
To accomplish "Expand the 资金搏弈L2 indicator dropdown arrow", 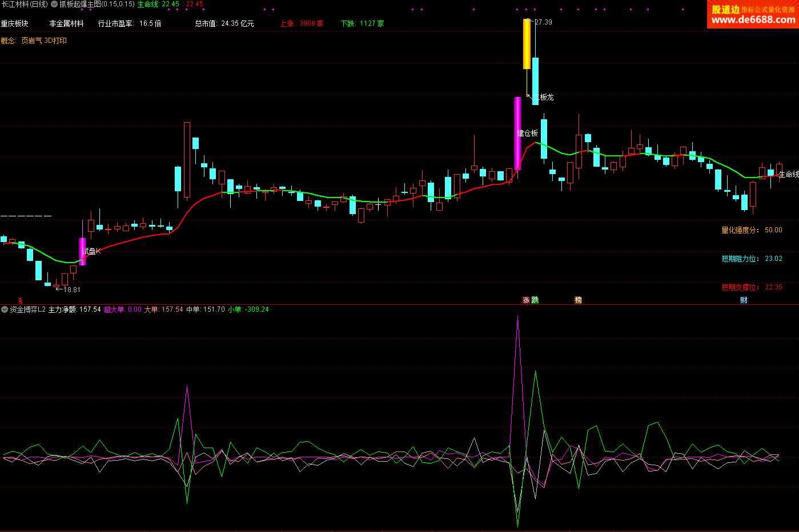I will pyautogui.click(x=5, y=309).
